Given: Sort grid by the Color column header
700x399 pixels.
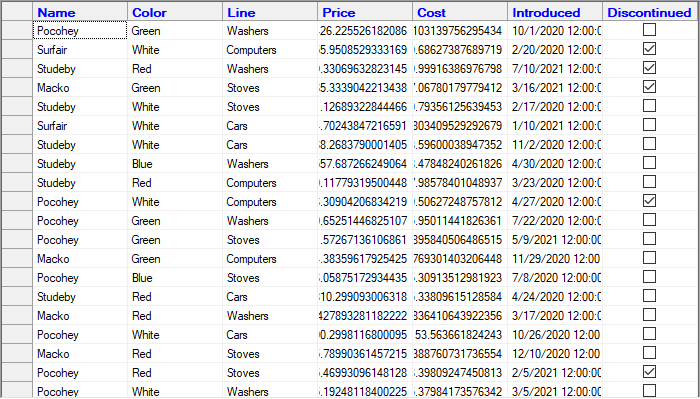Looking at the screenshot, I should (175, 12).
